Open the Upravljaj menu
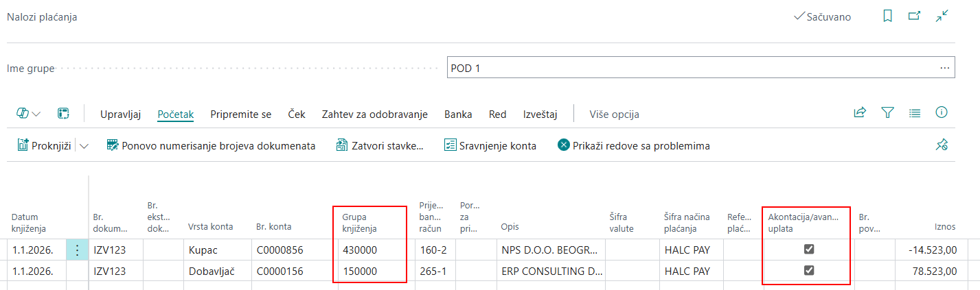 [121, 114]
